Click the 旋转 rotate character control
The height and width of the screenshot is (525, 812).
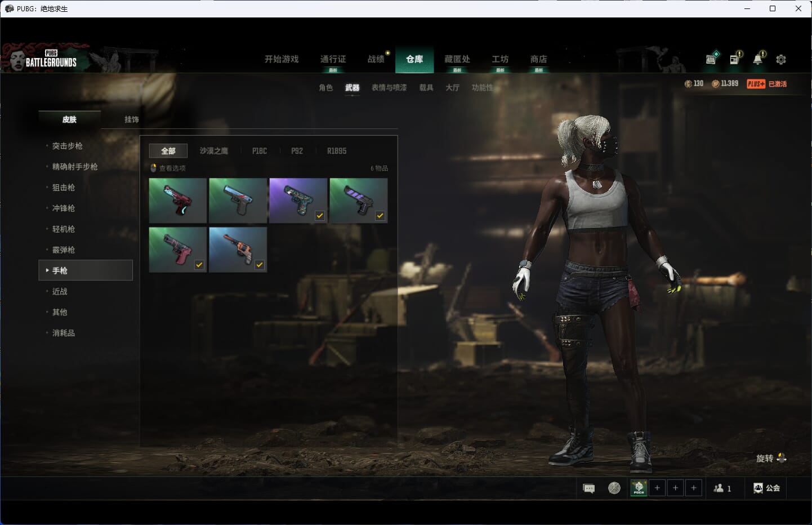(771, 458)
